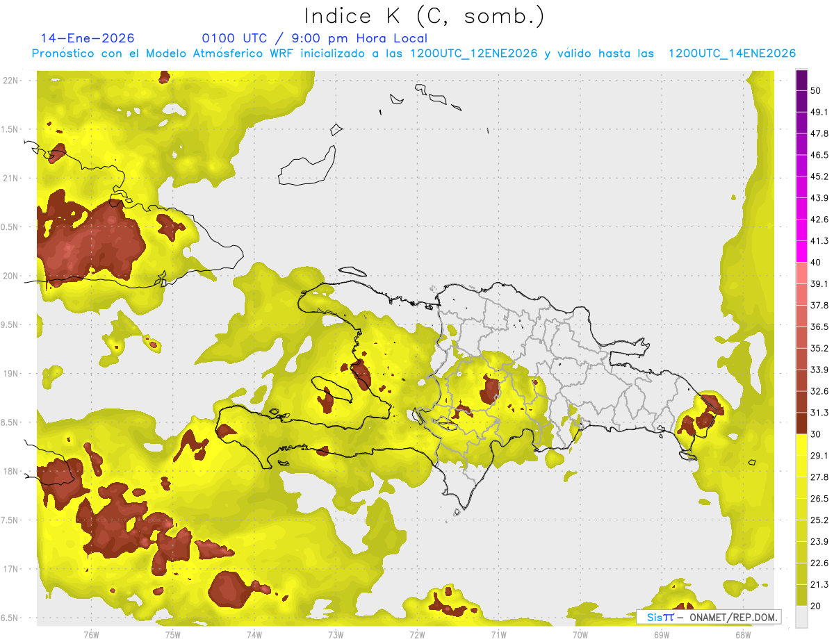
Task: Click the longitude label "70W"
Action: [x=580, y=635]
